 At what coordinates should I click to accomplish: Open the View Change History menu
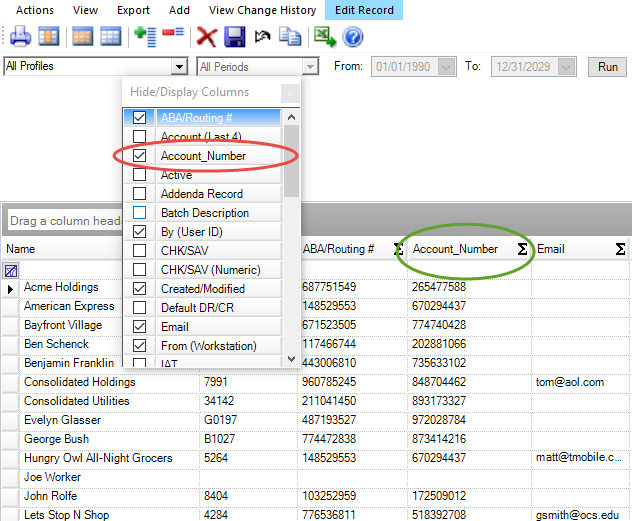[x=262, y=10]
